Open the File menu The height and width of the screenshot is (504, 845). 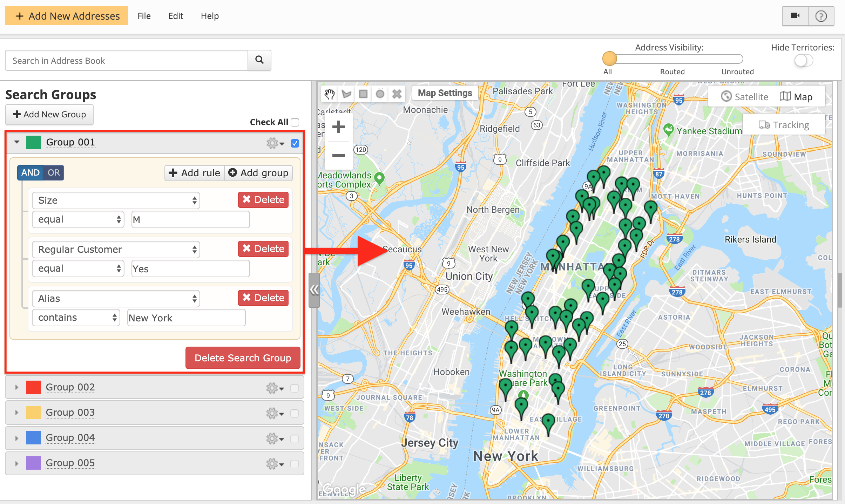pyautogui.click(x=144, y=16)
